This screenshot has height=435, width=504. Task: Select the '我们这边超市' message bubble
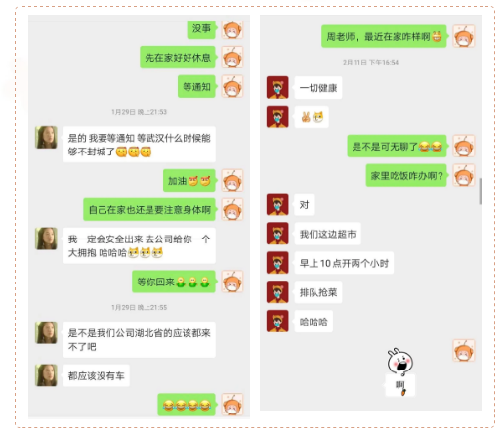pyautogui.click(x=328, y=234)
